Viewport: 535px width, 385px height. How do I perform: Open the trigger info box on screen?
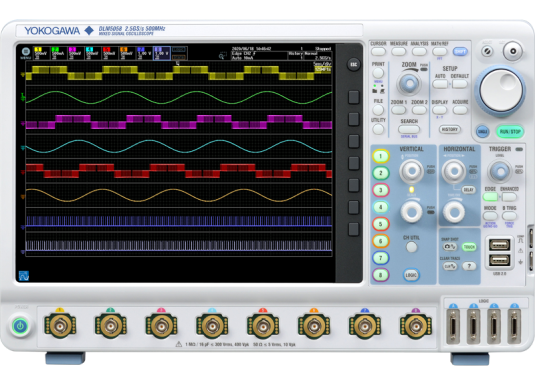pos(259,56)
